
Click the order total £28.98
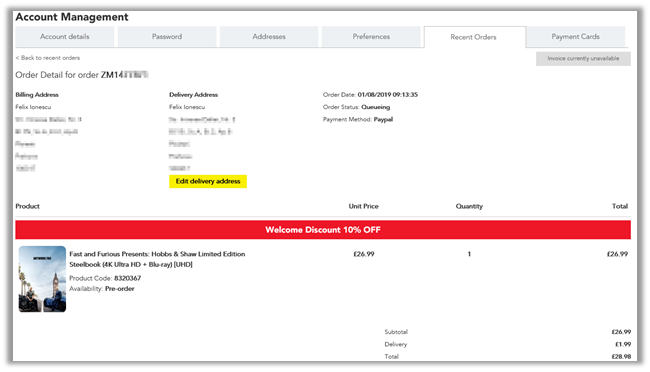621,356
